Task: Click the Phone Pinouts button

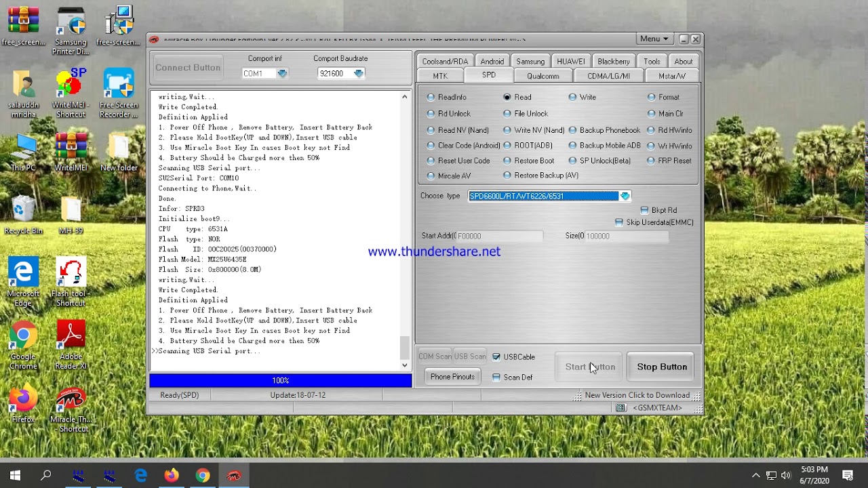Action: pos(452,377)
